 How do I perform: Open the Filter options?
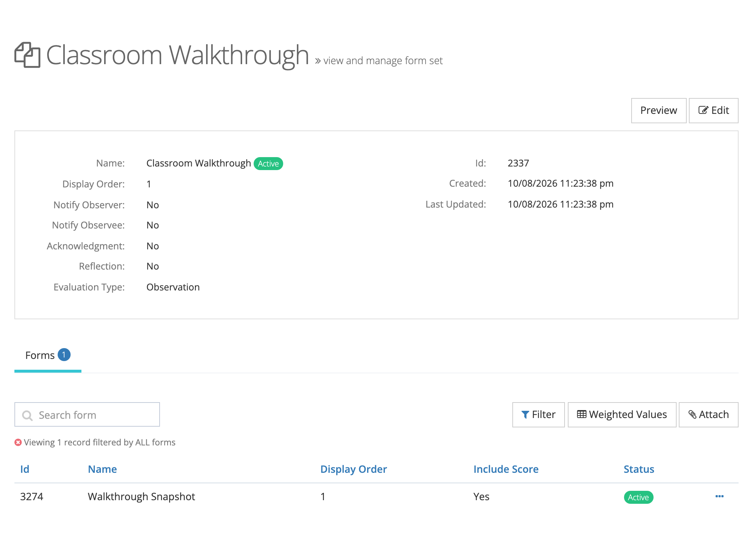(538, 414)
